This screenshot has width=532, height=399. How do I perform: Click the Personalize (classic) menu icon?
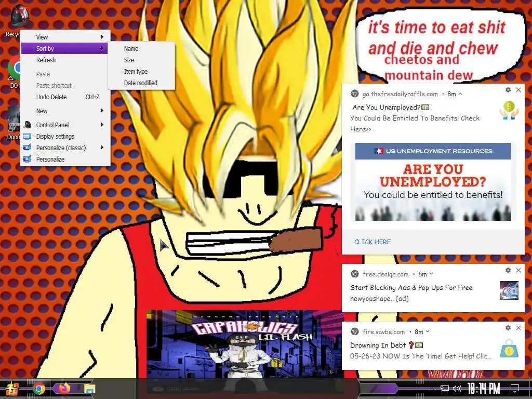click(x=28, y=148)
